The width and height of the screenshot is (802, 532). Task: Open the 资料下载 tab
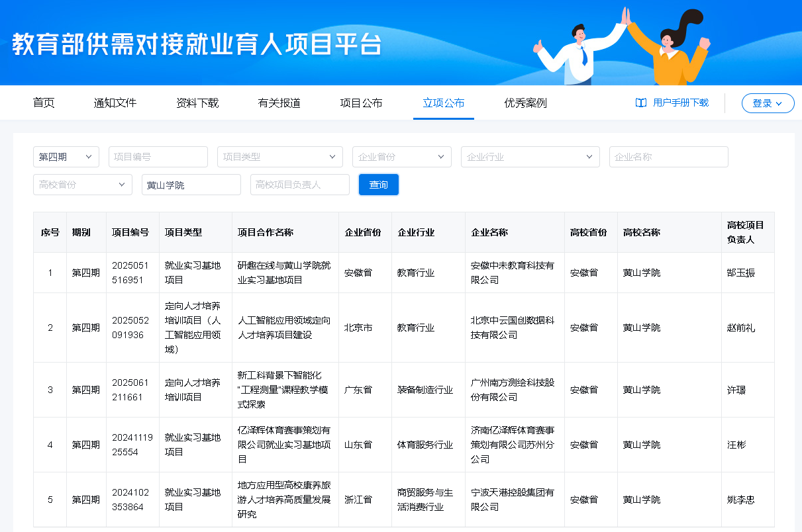coord(197,103)
